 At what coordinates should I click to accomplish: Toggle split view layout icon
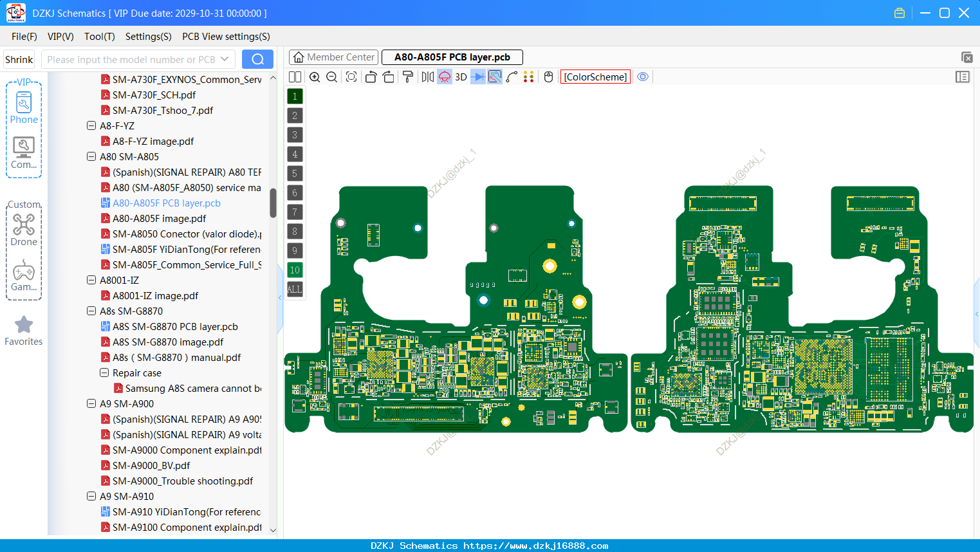tap(295, 77)
